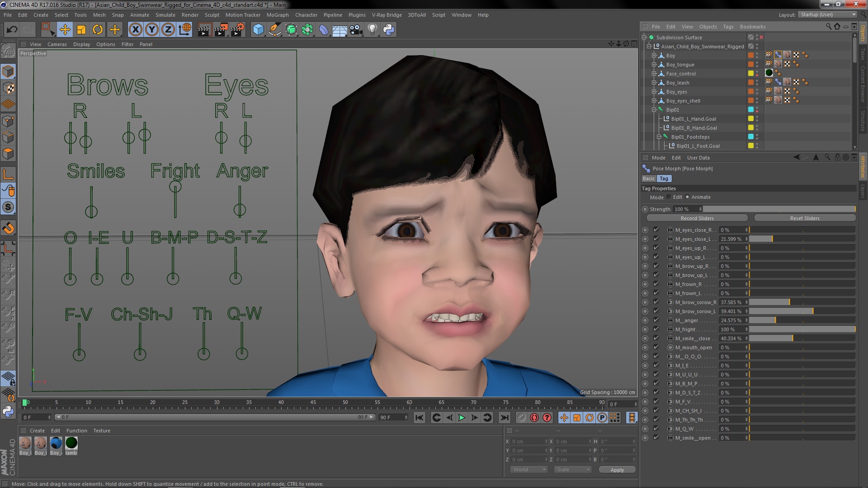Screen dimensions: 868x488
Task: Collapse Bip01_Footsteps hierarchy
Action: coord(659,137)
